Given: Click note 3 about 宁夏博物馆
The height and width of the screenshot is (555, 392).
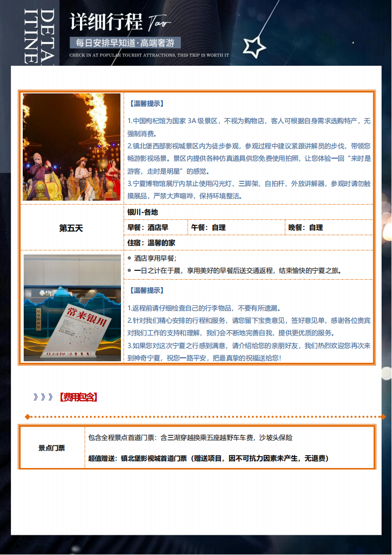Looking at the screenshot, I should coord(249,190).
